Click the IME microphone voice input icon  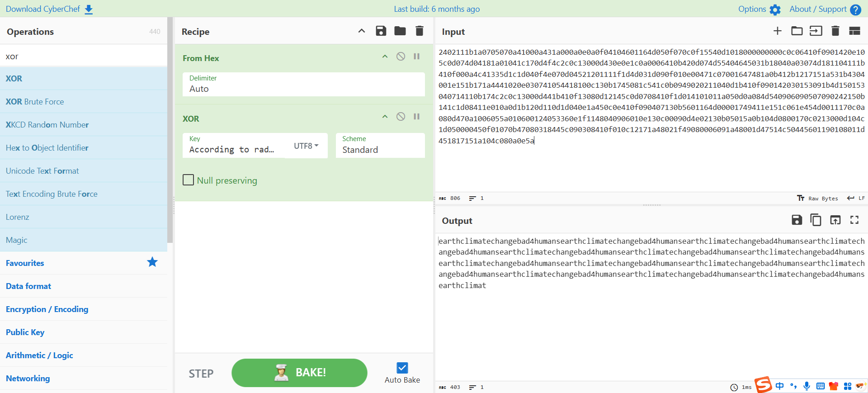click(807, 386)
